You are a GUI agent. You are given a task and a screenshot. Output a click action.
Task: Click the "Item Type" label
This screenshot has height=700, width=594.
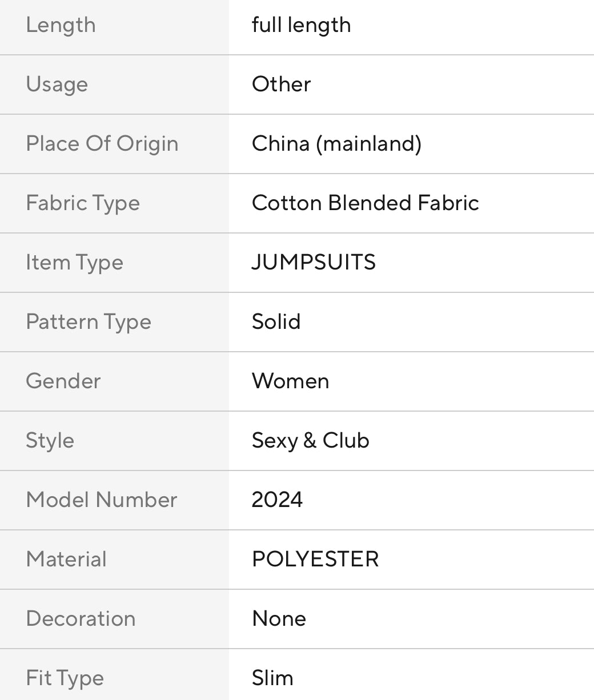click(74, 263)
